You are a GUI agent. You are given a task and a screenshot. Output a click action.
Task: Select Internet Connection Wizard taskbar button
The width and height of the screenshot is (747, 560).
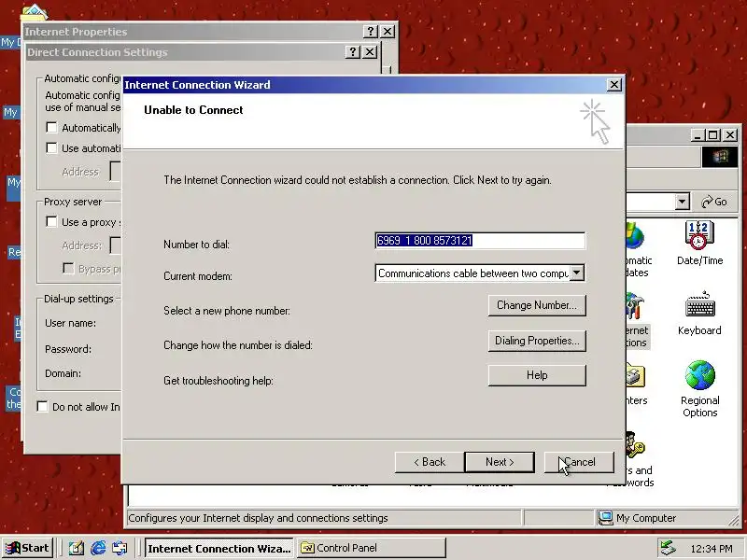[x=219, y=548]
